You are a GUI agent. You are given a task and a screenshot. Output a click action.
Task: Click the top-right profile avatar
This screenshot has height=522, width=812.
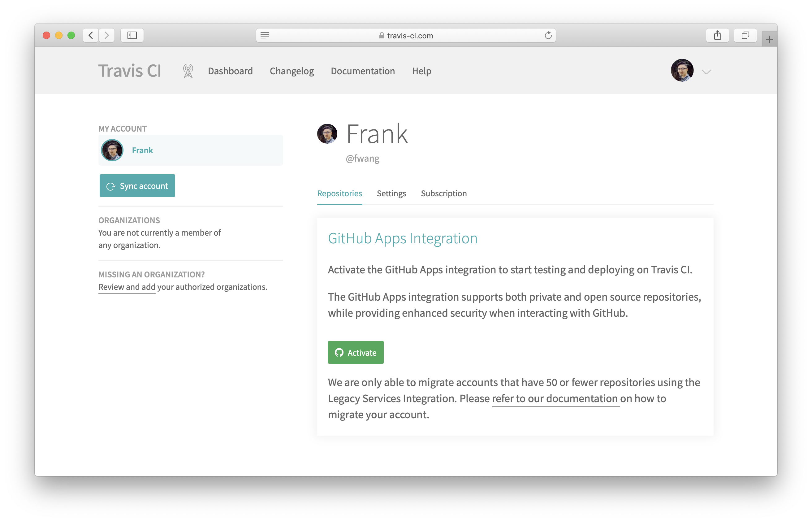[682, 71]
